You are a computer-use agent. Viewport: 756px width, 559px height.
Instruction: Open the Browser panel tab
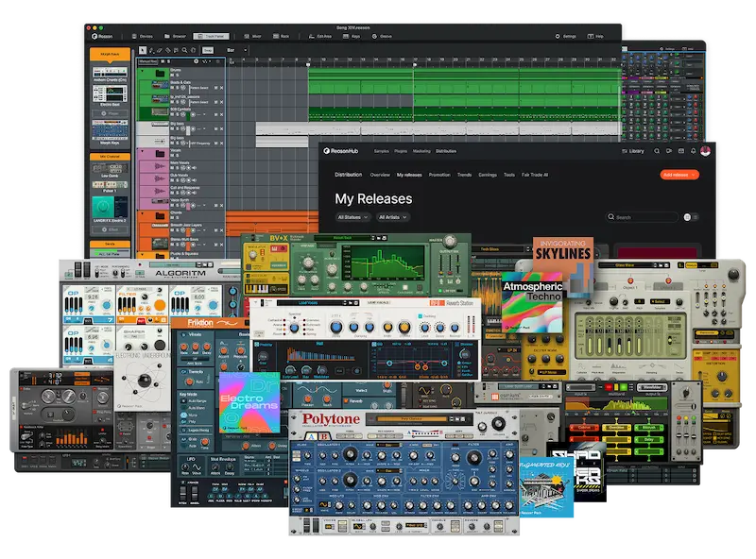(175, 36)
